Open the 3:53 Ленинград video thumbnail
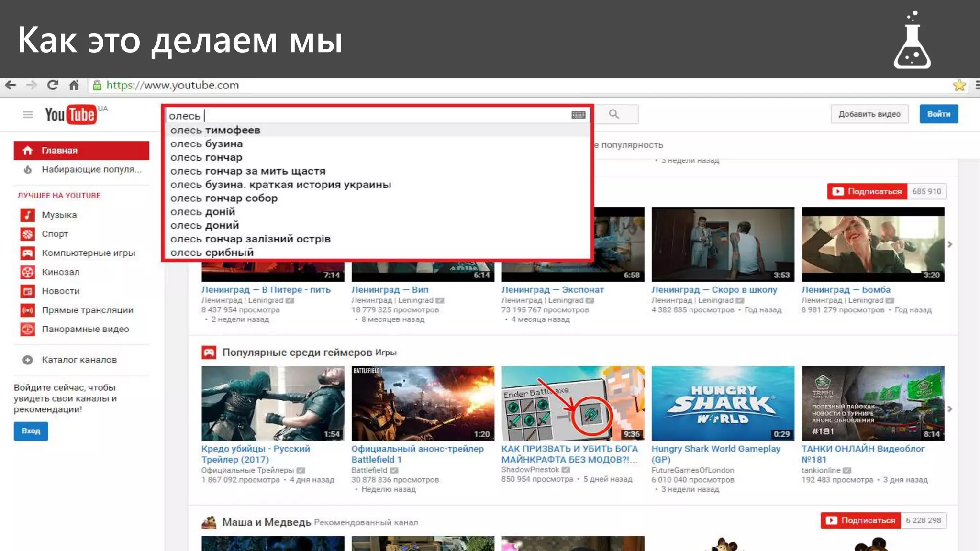This screenshot has width=980, height=551. point(723,244)
